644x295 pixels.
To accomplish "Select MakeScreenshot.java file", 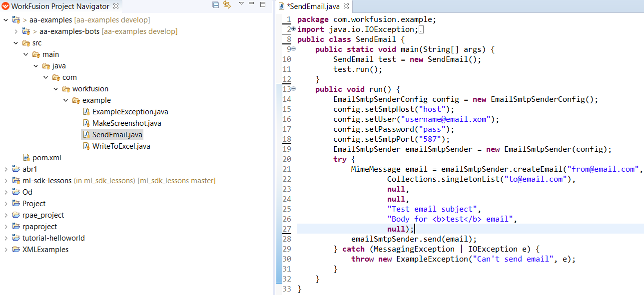I will click(127, 123).
